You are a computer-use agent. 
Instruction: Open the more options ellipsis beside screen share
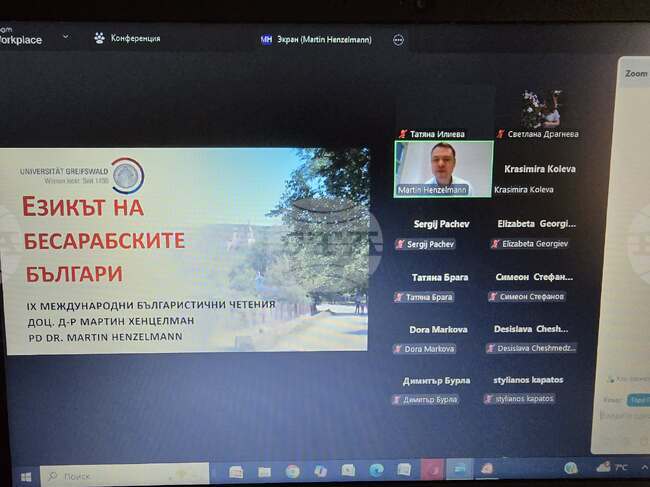(x=398, y=40)
